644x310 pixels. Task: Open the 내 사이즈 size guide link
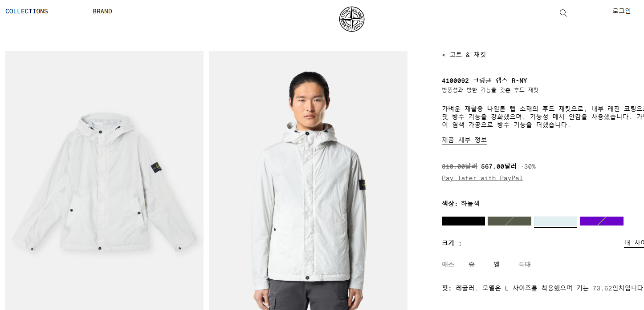pyautogui.click(x=634, y=243)
